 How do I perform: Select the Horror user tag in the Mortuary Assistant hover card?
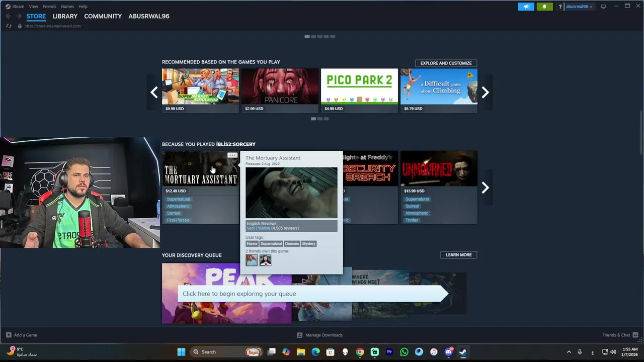pyautogui.click(x=252, y=243)
